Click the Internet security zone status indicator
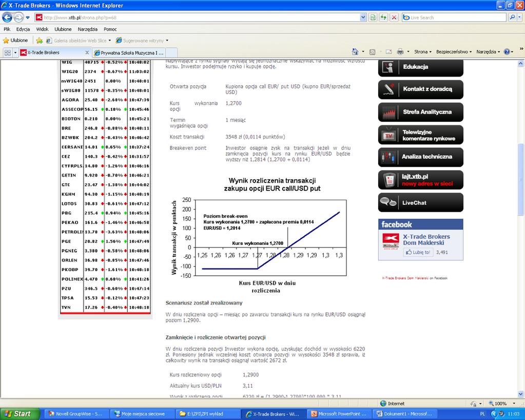Image resolution: width=525 pixels, height=420 pixels. [393, 404]
